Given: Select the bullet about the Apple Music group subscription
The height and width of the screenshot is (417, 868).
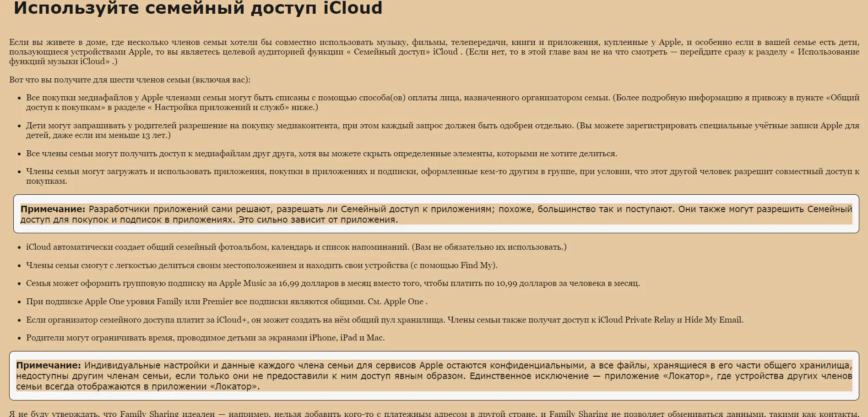Looking at the screenshot, I should click(333, 283).
